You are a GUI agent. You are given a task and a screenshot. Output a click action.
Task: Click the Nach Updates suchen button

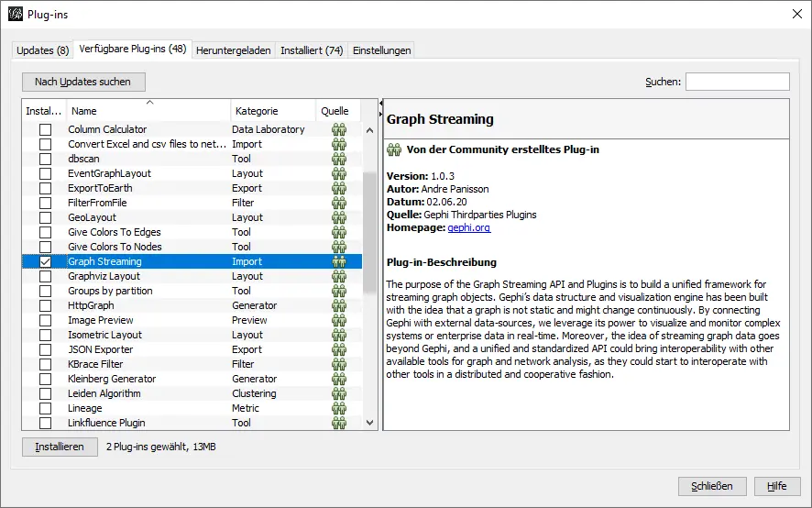[x=83, y=82]
